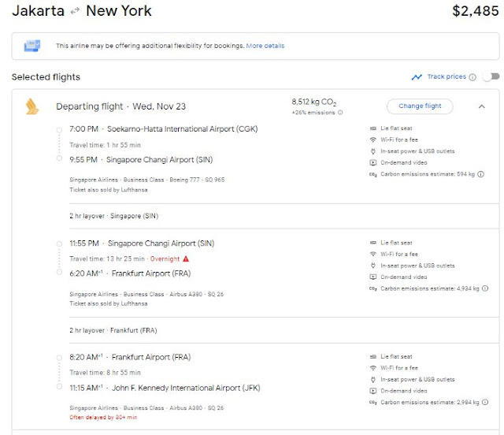Click carbon emissions estimate 594 kg icon

(x=372, y=174)
